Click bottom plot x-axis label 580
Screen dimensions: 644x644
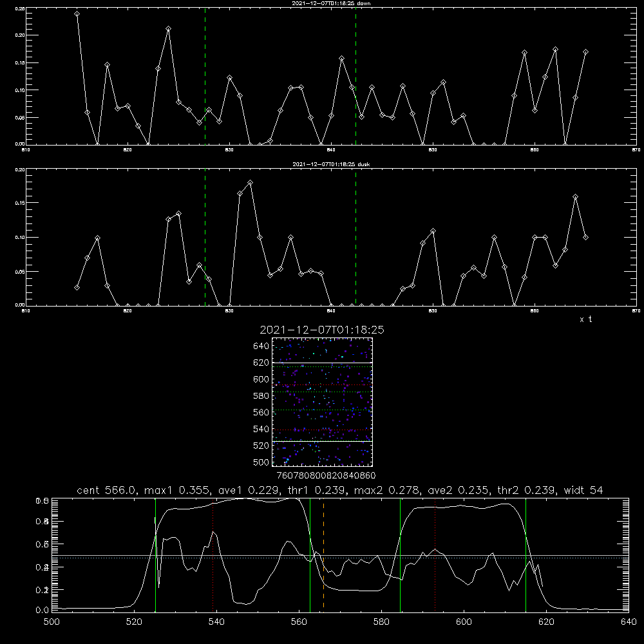(381, 622)
